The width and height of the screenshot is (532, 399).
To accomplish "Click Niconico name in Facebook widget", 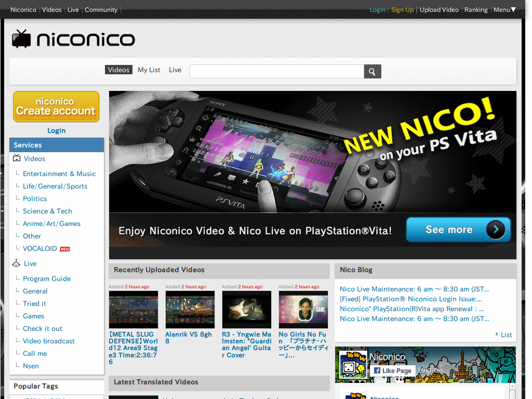I will pyautogui.click(x=387, y=357).
